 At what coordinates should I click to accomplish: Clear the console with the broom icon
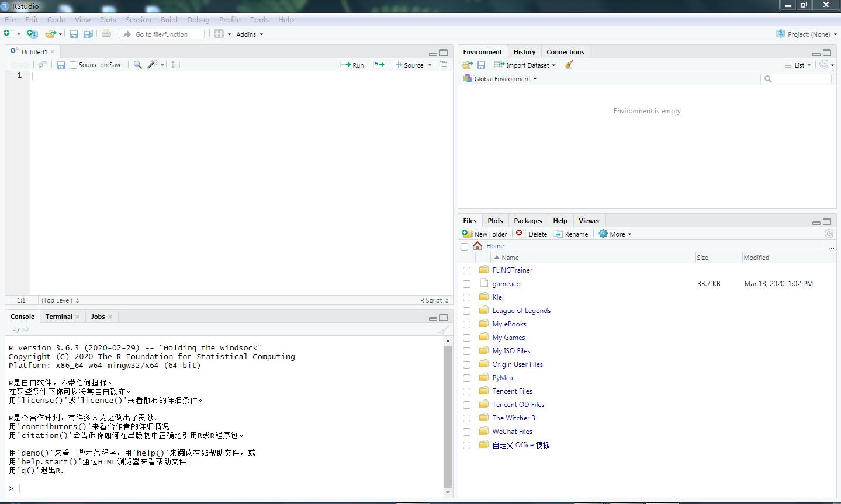[444, 329]
